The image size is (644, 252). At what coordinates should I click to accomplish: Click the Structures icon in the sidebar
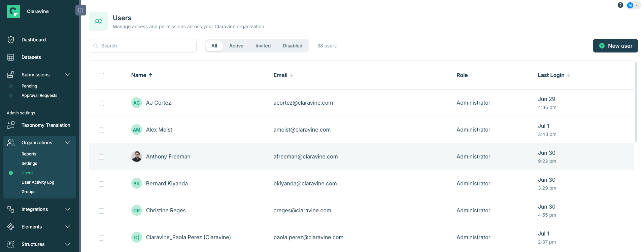click(x=11, y=244)
